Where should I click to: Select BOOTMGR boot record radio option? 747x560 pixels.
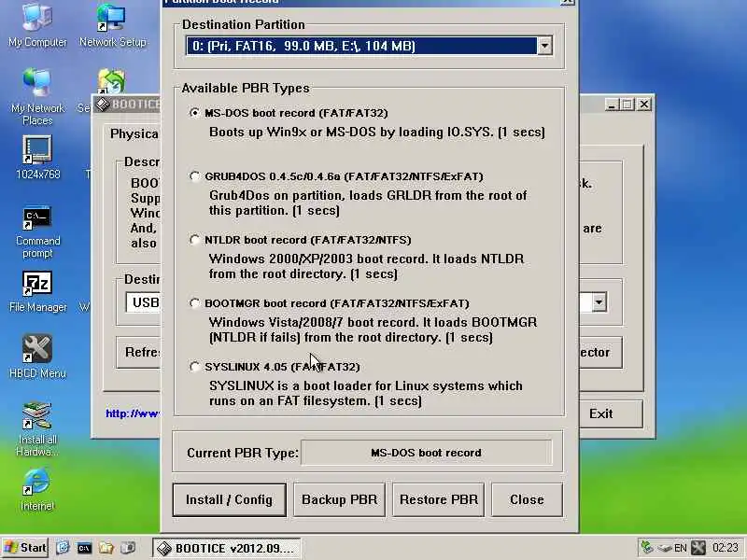(x=194, y=302)
